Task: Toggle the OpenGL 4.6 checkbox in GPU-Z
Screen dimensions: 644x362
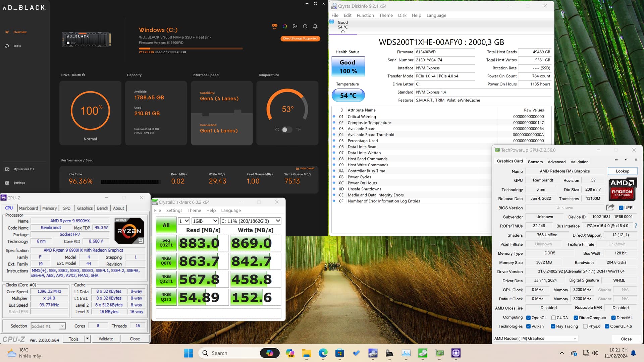Action: [607, 326]
